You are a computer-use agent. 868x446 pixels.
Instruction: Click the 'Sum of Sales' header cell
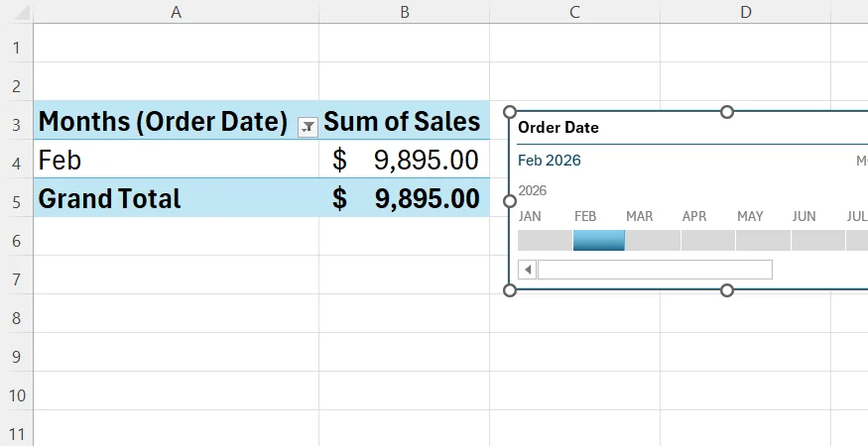click(404, 121)
